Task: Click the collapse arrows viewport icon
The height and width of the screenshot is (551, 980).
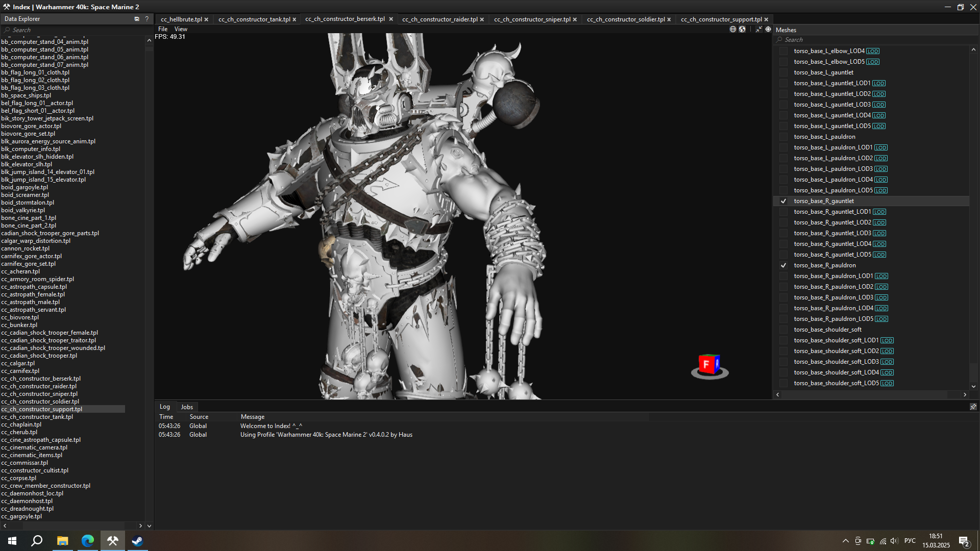Action: [x=759, y=29]
